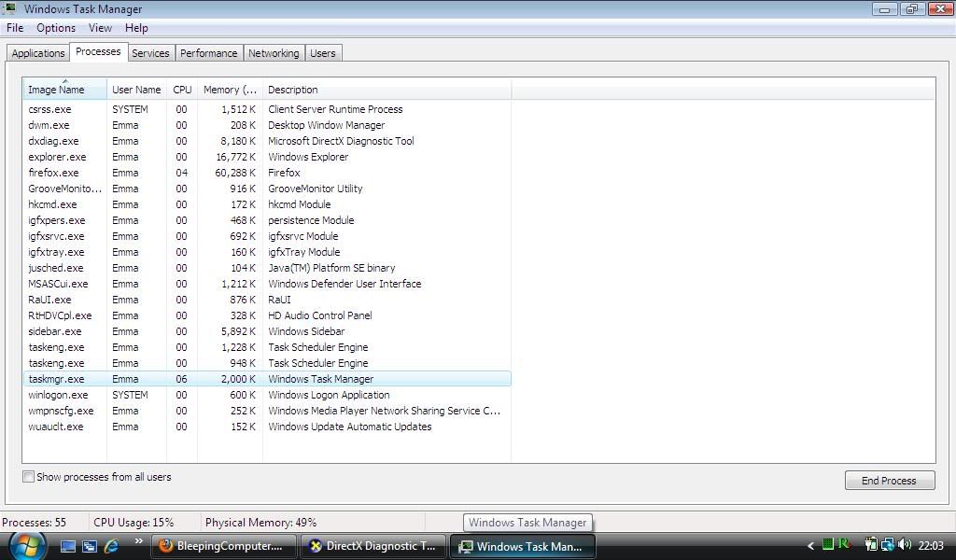The image size is (956, 560).
Task: Select the csrss.exe process row
Action: 267,109
